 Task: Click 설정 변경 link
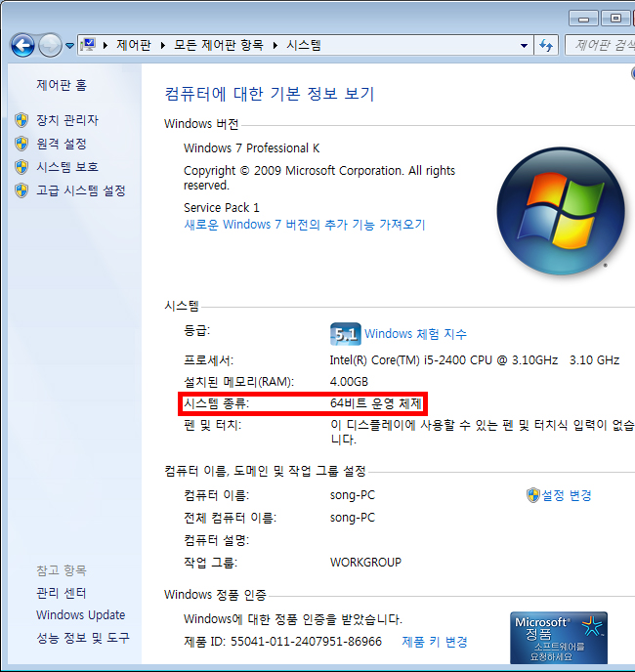(567, 495)
